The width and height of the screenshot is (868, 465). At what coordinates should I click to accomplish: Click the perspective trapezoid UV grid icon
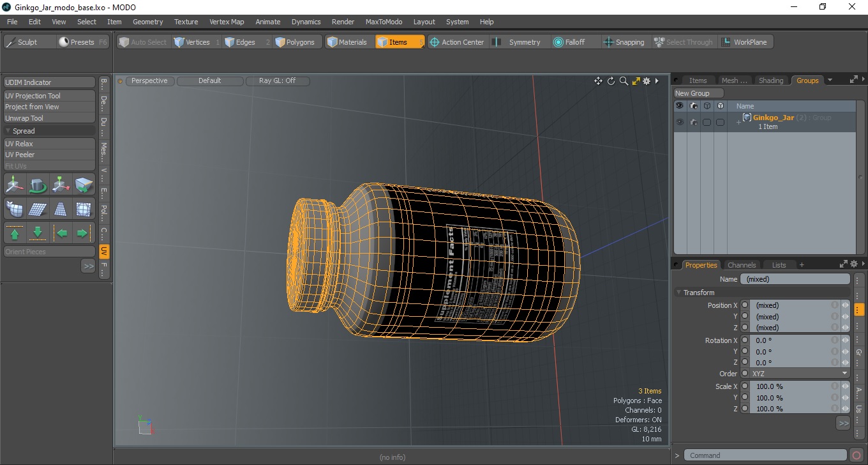pos(61,209)
